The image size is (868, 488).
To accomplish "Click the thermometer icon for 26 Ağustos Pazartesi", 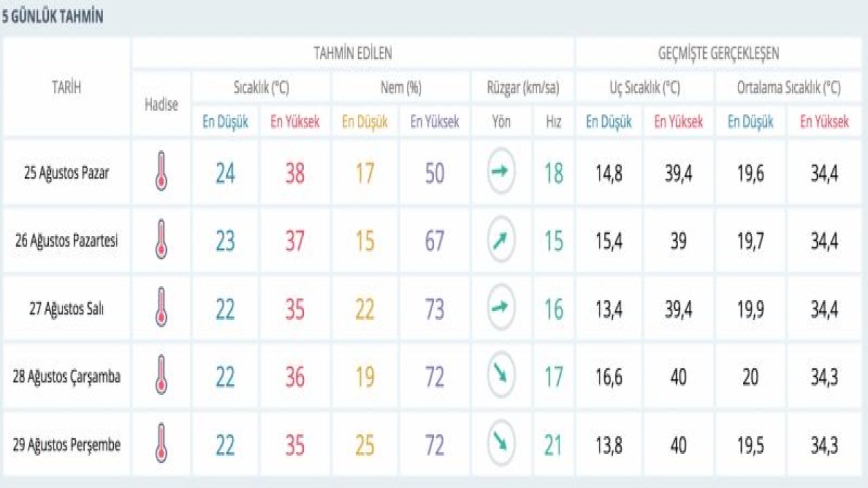I will click(x=161, y=240).
